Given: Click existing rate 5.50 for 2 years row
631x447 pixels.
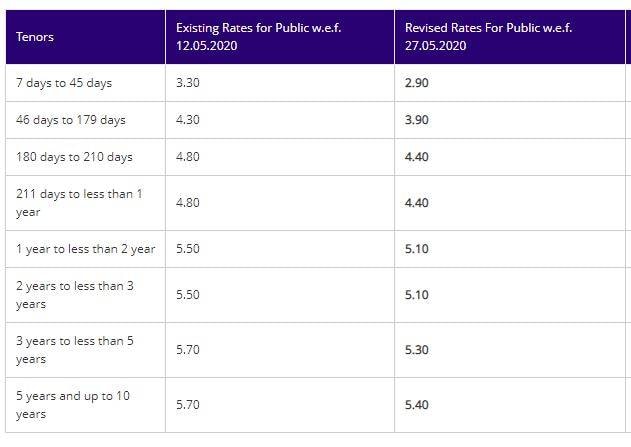Looking at the screenshot, I should [188, 295].
